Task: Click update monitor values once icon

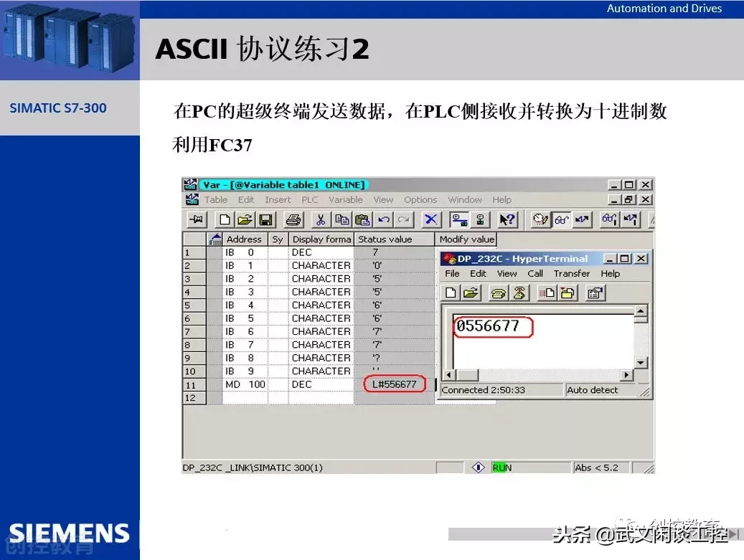Action: point(609,219)
